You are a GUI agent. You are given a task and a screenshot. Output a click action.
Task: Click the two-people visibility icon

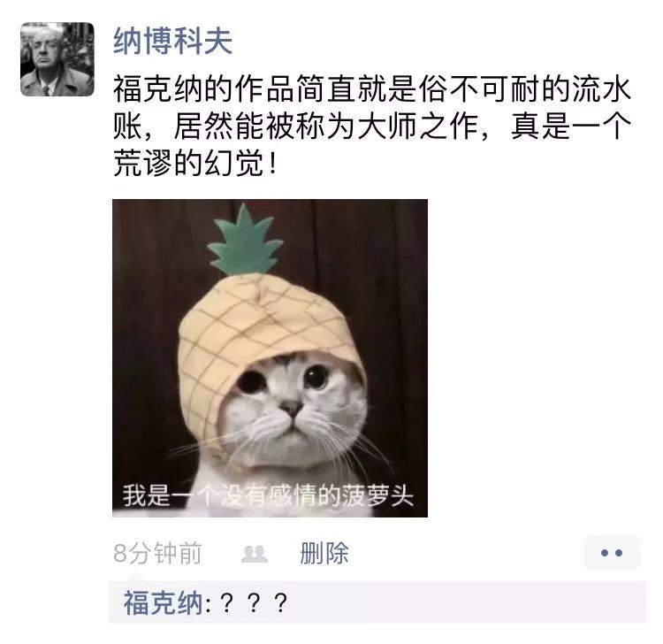point(255,554)
